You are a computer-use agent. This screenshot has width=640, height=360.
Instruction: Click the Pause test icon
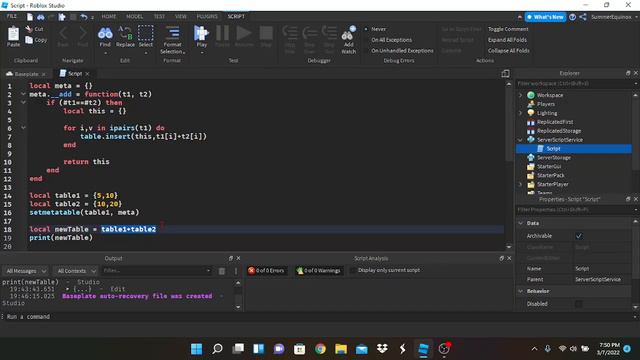(x=222, y=33)
